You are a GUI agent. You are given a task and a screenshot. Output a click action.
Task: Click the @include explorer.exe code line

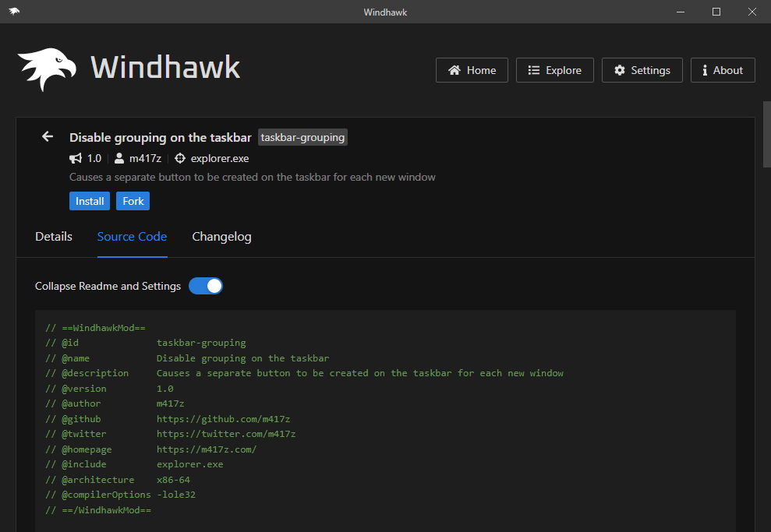134,464
